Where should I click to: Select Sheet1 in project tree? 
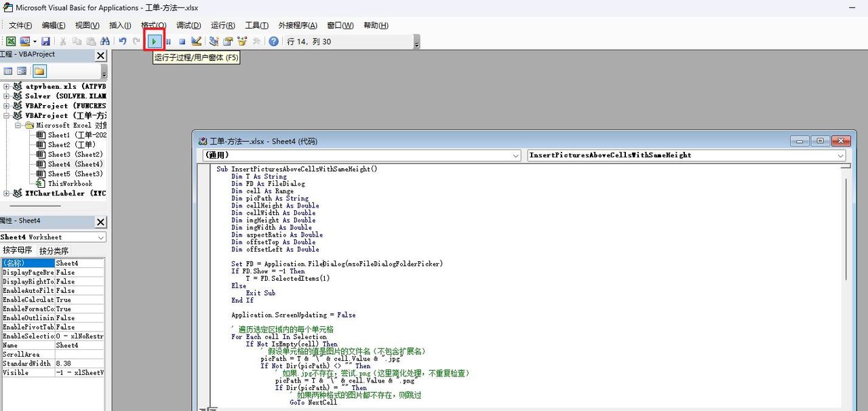point(71,135)
